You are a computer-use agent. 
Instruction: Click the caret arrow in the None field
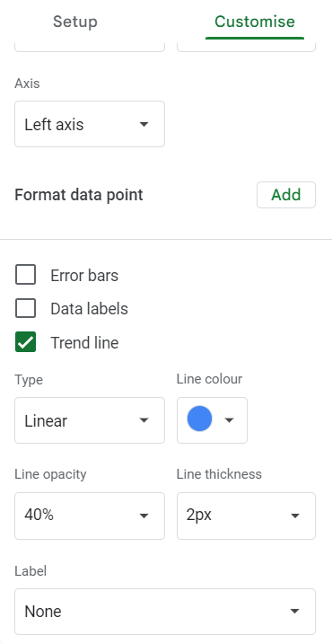pos(294,612)
